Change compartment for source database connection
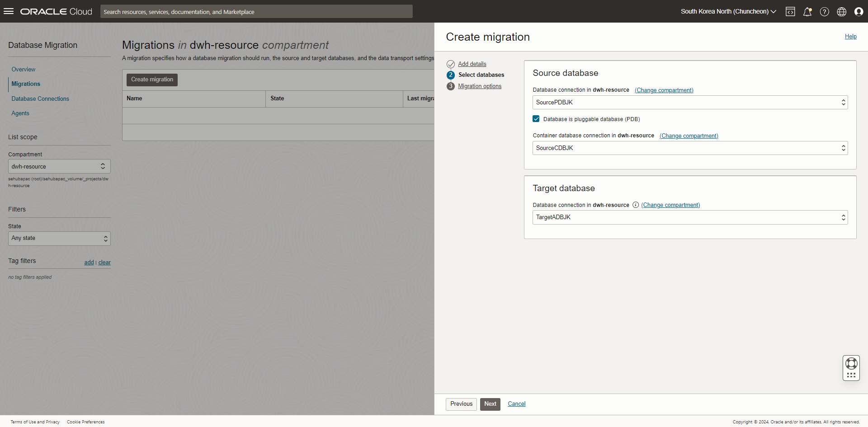 point(664,90)
